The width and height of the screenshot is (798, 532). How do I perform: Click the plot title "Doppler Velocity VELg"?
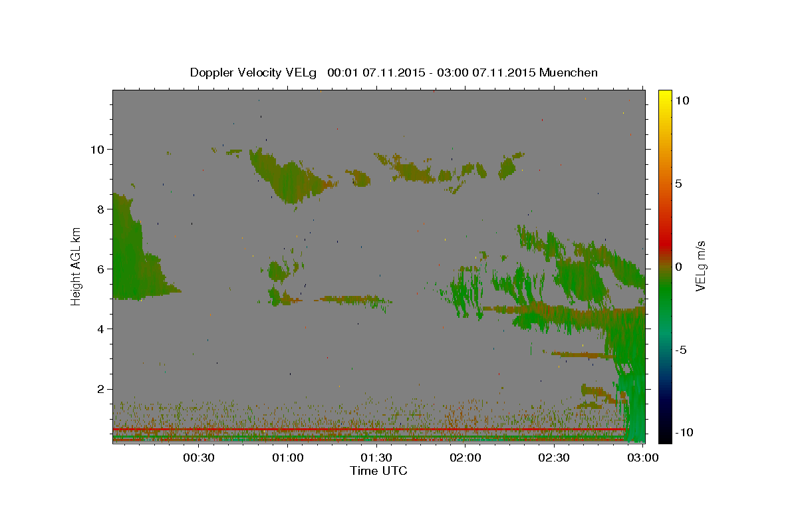pyautogui.click(x=254, y=72)
